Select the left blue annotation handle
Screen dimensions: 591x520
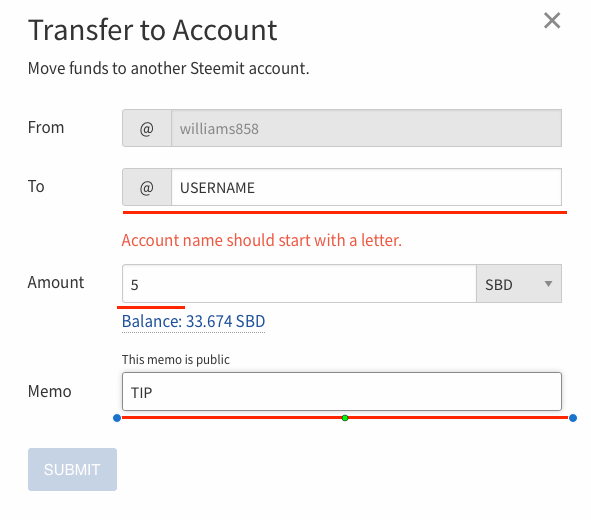tap(117, 418)
